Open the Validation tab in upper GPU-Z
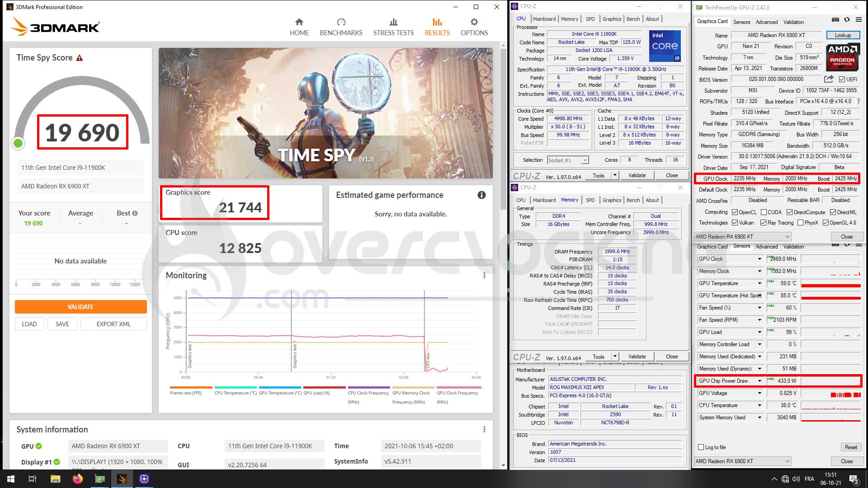 (793, 22)
